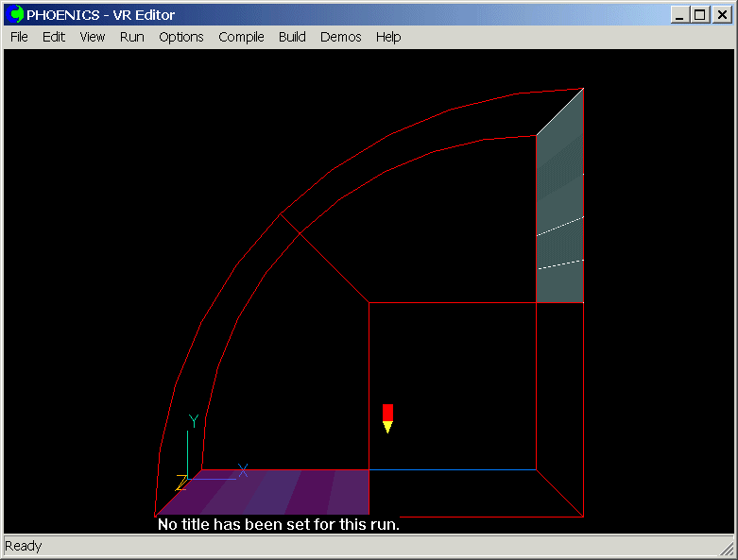Click the blue X axis marker
738x560 pixels.
tap(243, 469)
